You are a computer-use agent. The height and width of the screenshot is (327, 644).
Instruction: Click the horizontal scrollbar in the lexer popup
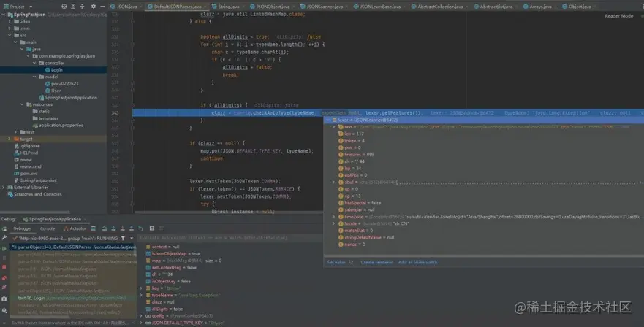click(x=483, y=255)
